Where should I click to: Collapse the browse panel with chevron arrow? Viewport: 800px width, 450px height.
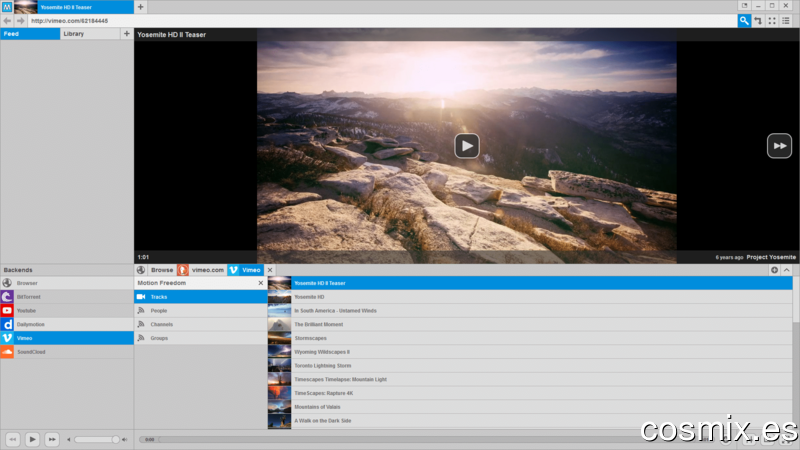787,270
